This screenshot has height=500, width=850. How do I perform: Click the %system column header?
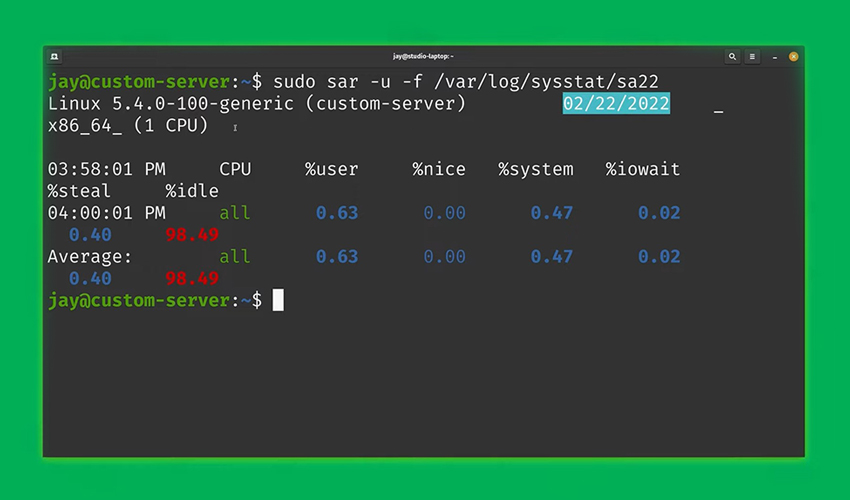[x=536, y=169]
